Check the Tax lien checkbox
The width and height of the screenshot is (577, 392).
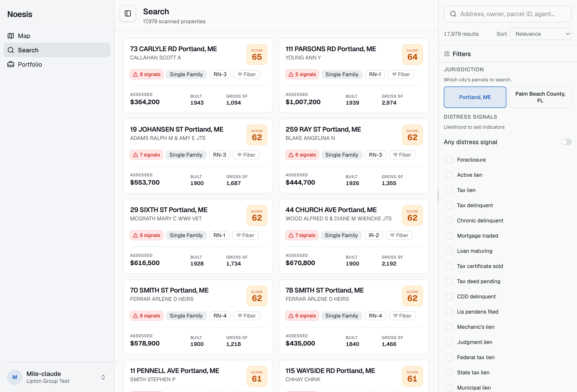pyautogui.click(x=449, y=190)
